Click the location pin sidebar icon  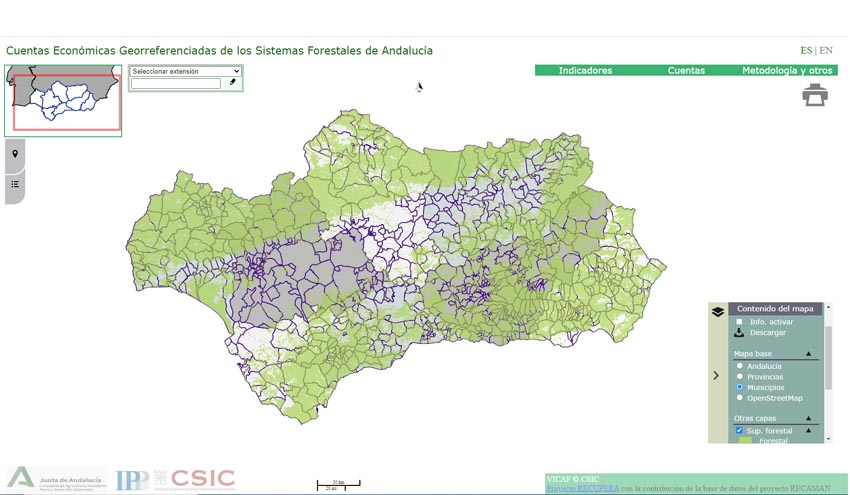(x=15, y=154)
